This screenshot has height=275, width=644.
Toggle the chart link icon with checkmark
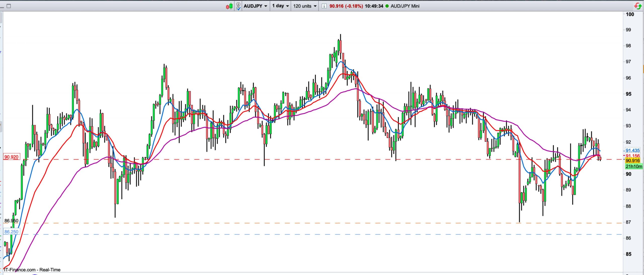point(238,6)
